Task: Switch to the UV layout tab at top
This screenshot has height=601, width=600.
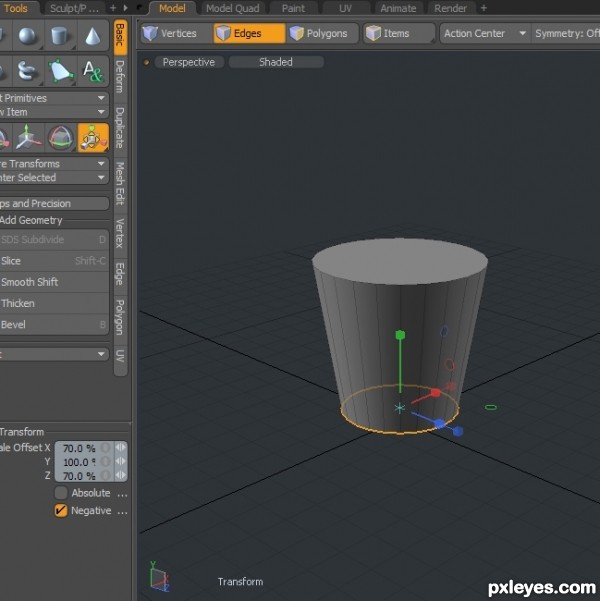Action: (x=345, y=8)
